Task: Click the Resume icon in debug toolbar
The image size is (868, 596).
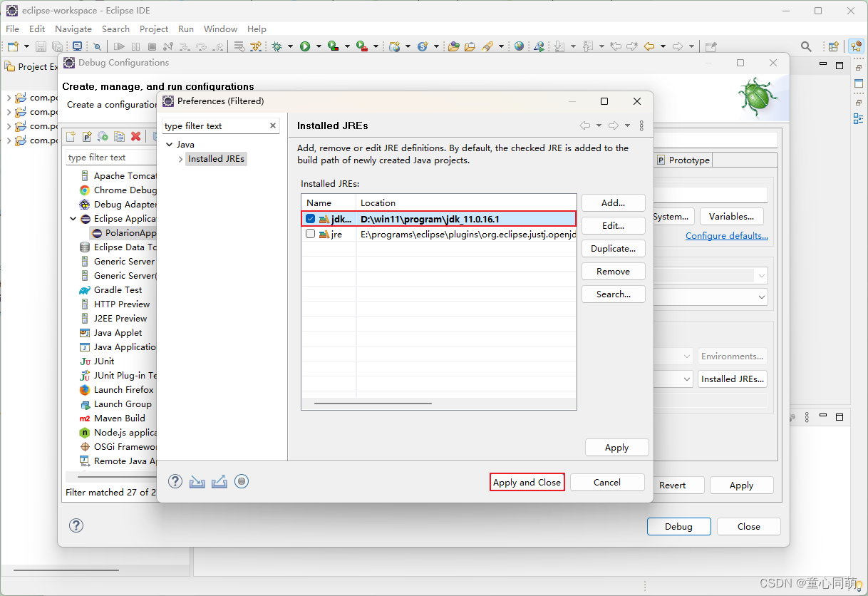Action: click(x=119, y=46)
